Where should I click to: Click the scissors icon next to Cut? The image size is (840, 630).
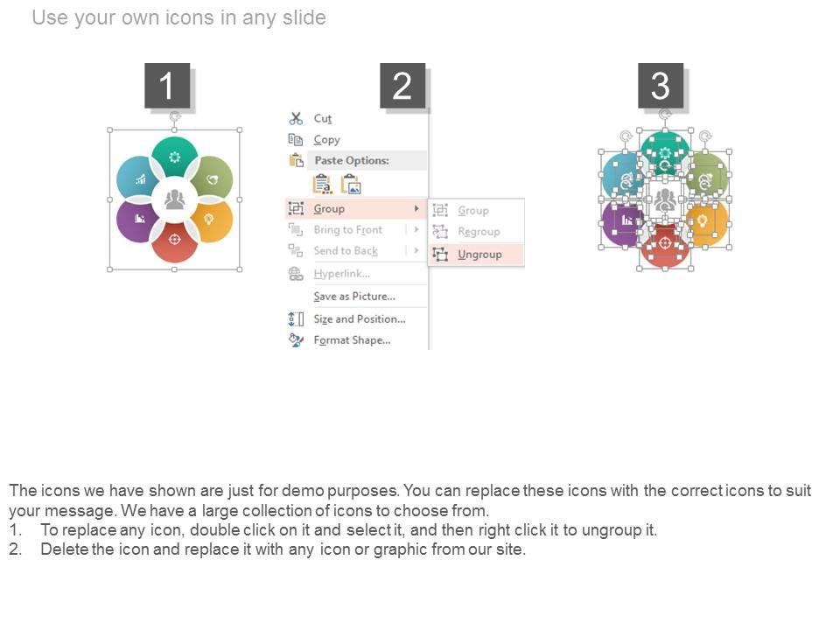coord(296,118)
